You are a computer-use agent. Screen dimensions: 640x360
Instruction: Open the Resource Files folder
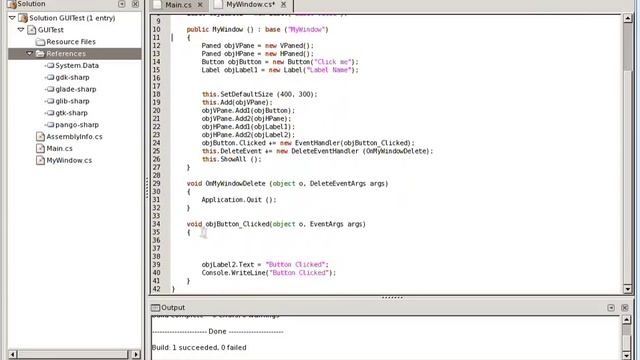pyautogui.click(x=71, y=42)
